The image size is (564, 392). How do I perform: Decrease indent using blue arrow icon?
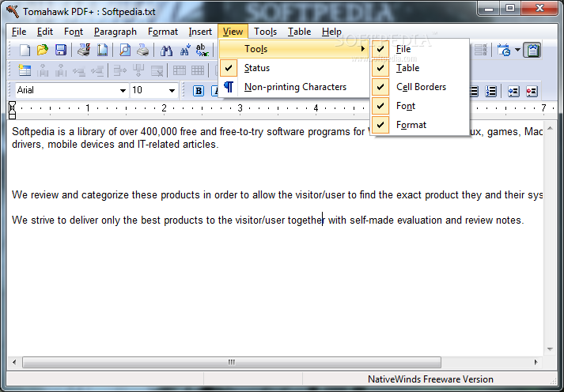coord(513,91)
